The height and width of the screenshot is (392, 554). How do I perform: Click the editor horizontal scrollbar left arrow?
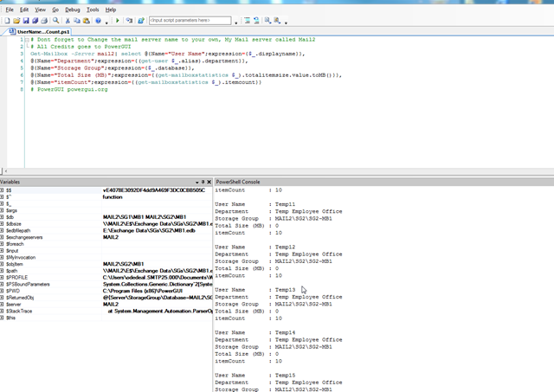click(x=6, y=171)
